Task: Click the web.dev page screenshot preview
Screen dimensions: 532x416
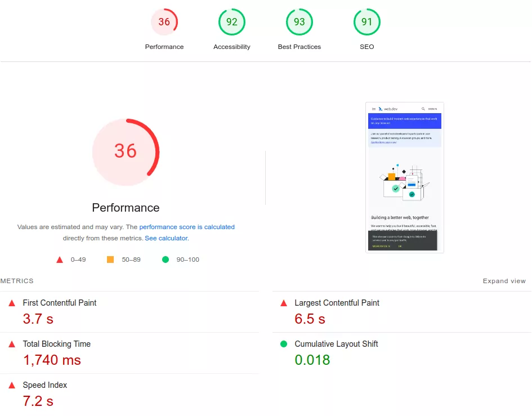Action: click(404, 177)
